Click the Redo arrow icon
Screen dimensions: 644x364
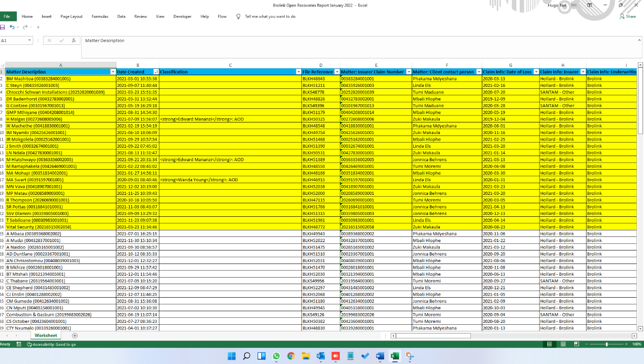tap(25, 27)
